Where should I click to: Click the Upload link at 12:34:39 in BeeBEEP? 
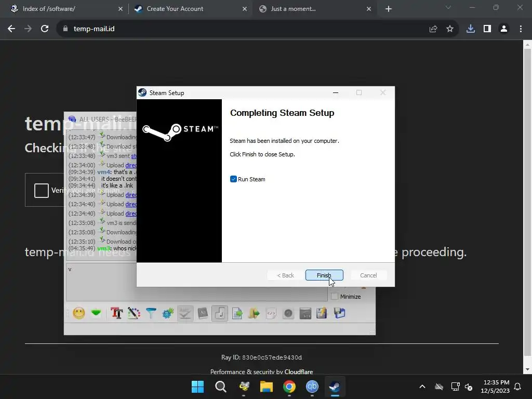[131, 195]
